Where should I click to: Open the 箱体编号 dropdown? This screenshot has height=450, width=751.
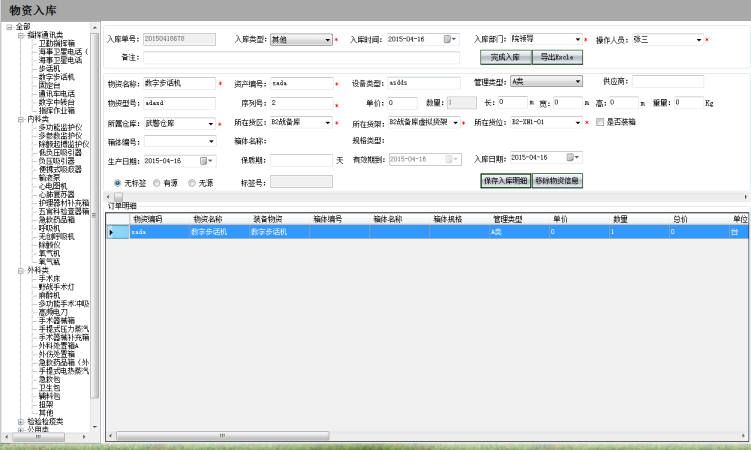coord(211,141)
